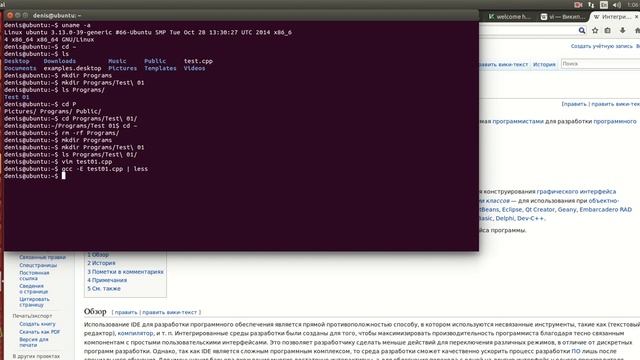
Task: Jump to contents entry 3 Пометки в комментариях
Action: point(125,272)
